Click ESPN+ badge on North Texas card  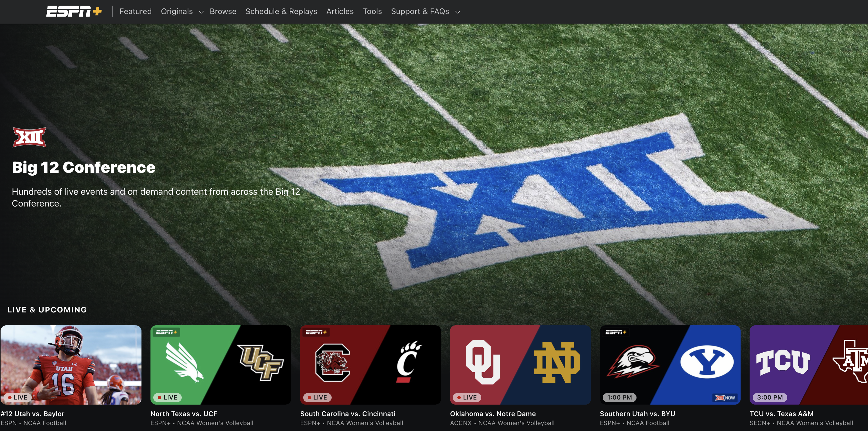coord(167,332)
